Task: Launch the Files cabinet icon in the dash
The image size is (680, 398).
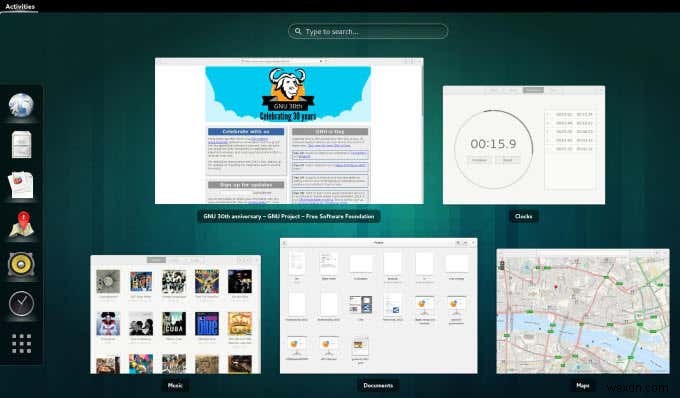Action: click(x=21, y=144)
